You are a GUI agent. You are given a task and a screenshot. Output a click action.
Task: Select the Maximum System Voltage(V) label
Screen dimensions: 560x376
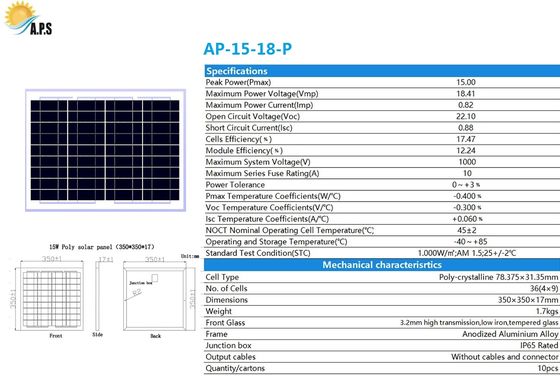coord(258,162)
